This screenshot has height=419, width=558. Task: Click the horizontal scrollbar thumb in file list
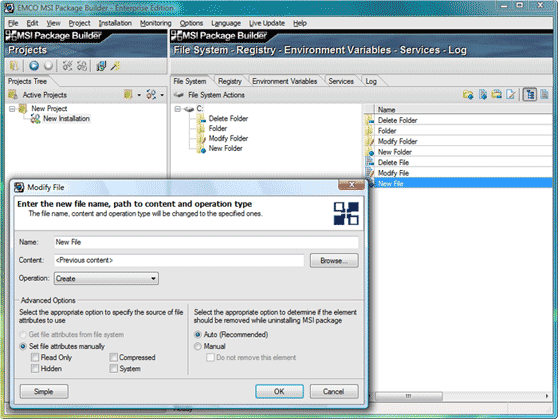click(409, 396)
